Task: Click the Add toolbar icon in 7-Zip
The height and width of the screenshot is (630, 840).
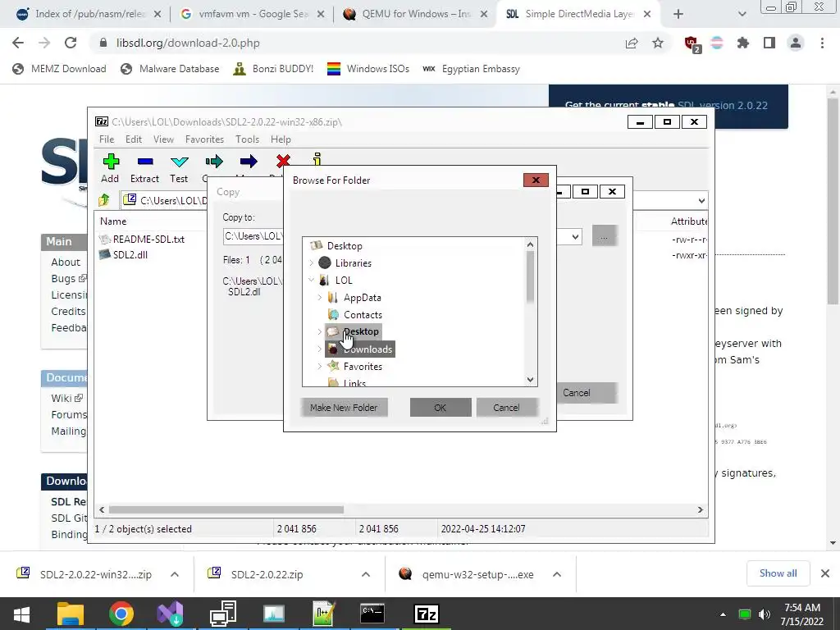Action: pyautogui.click(x=111, y=162)
